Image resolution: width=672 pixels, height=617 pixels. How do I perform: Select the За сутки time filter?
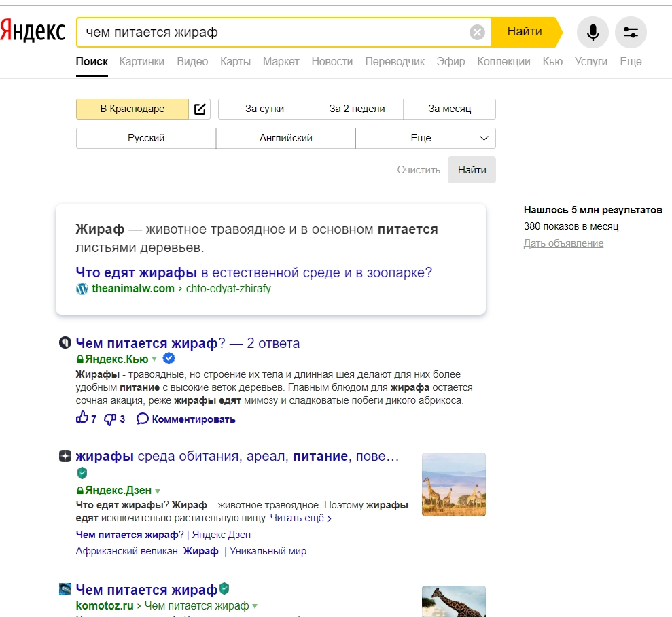tap(264, 109)
